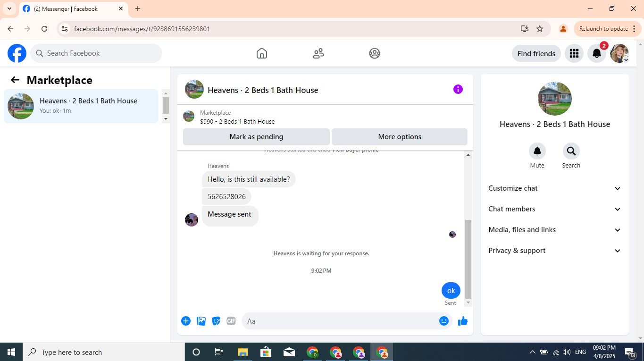Screen dimensions: 644x361
Task: Open the $990 - 2 Beds 1 Bath House listing
Action: 237,122
